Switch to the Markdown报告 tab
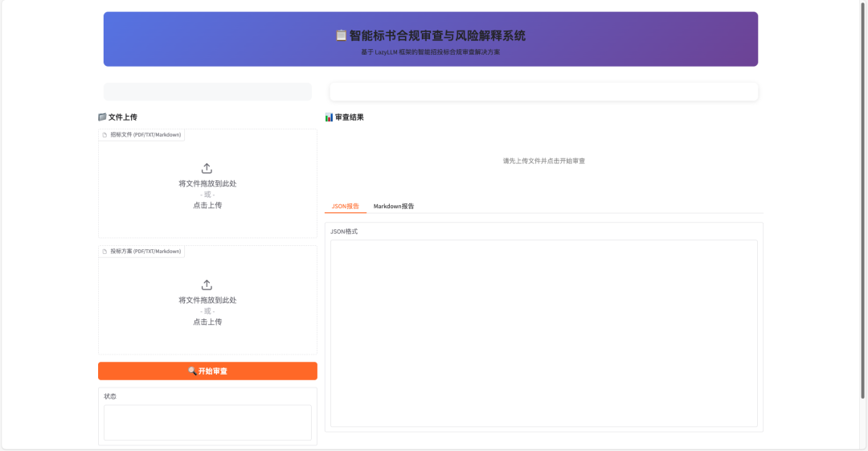Viewport: 868px width, 451px height. [x=394, y=206]
